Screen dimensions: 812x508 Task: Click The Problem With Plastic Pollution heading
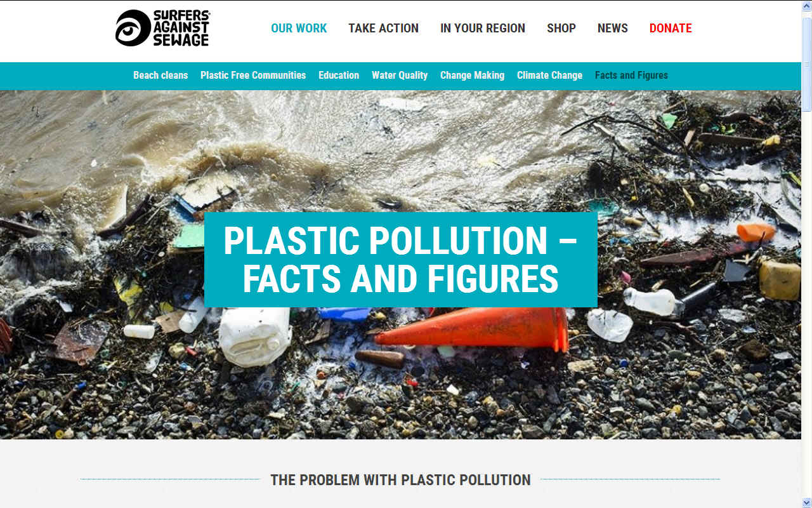[x=400, y=479]
